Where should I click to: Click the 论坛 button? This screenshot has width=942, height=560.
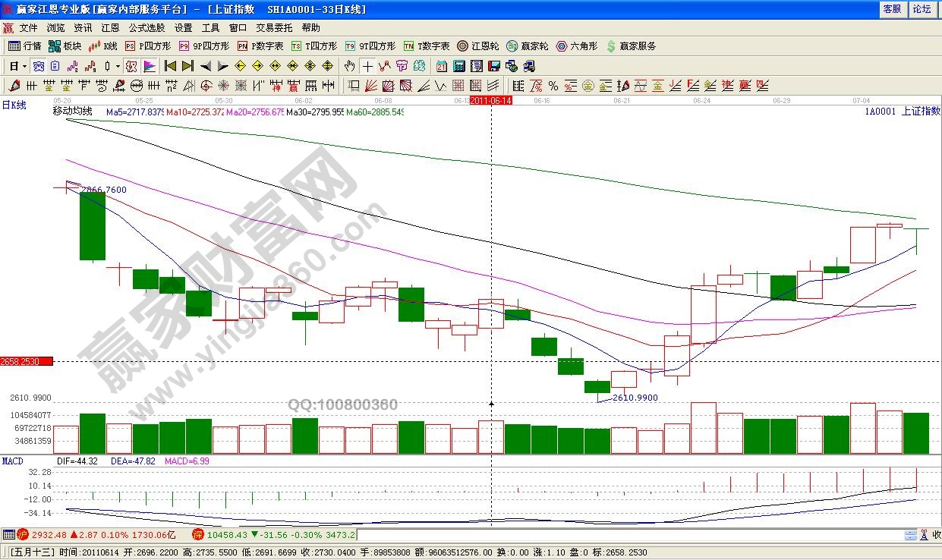point(922,9)
